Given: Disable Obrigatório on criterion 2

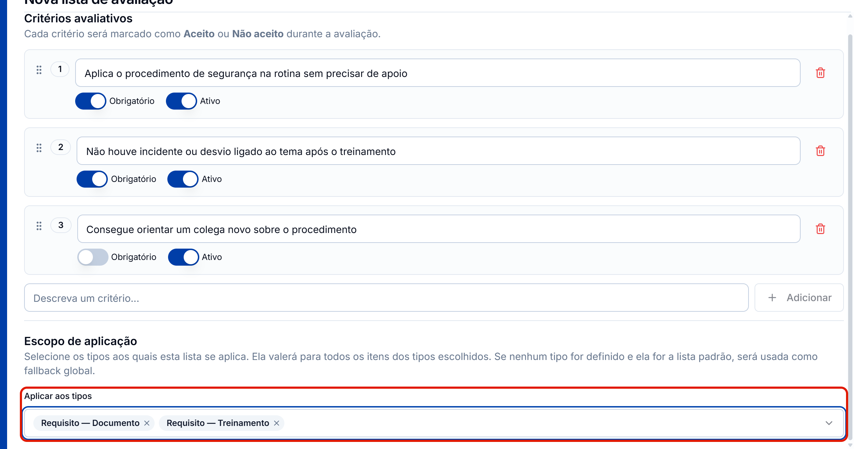Looking at the screenshot, I should (92, 179).
